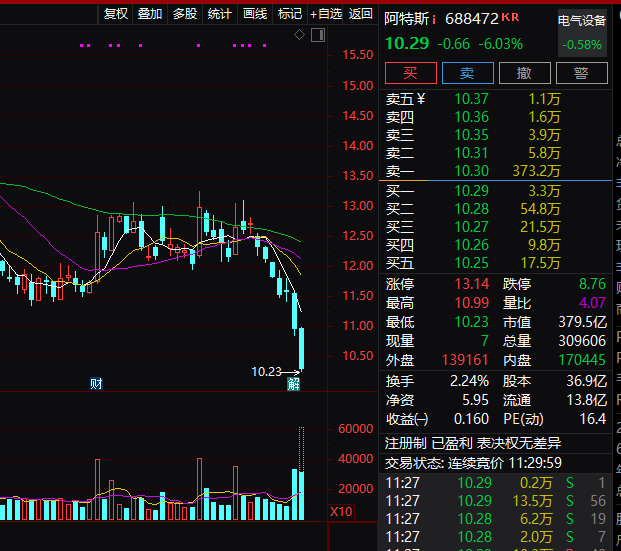Screen dimensions: 621x551
Task: Open the 电气设备 sector box
Action: 582,32
